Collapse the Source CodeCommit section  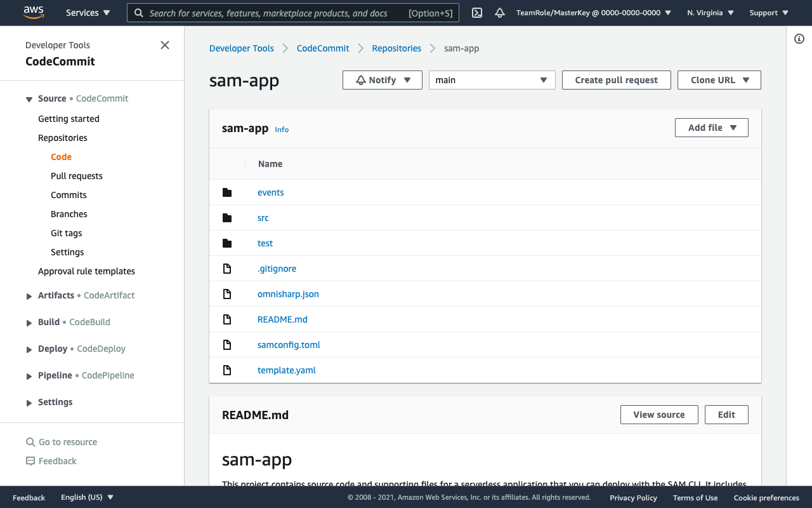pyautogui.click(x=29, y=99)
